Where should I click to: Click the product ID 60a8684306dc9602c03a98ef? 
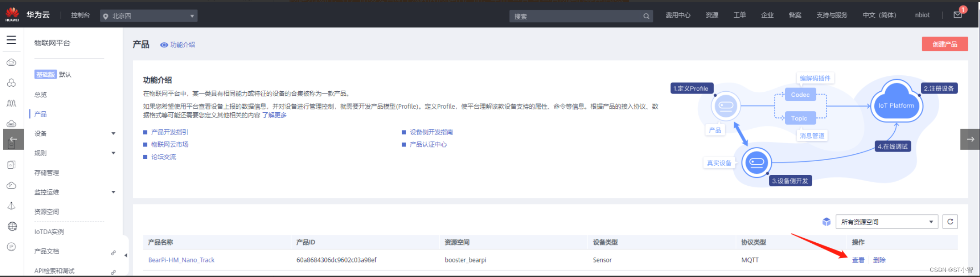coord(337,260)
